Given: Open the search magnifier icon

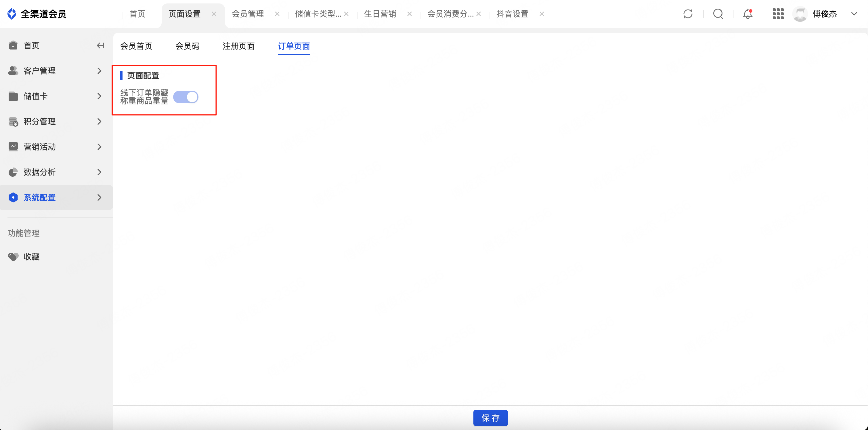Looking at the screenshot, I should coord(718,14).
